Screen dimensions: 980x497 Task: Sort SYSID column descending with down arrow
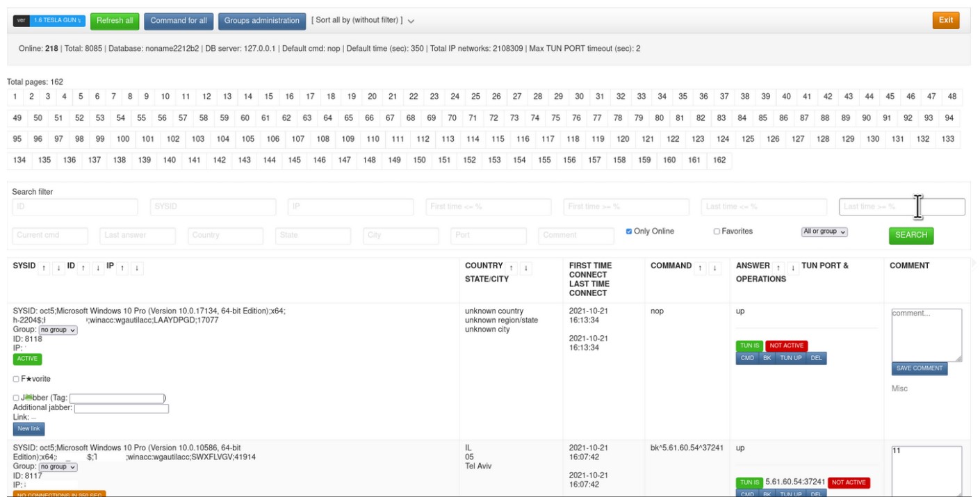(x=58, y=268)
